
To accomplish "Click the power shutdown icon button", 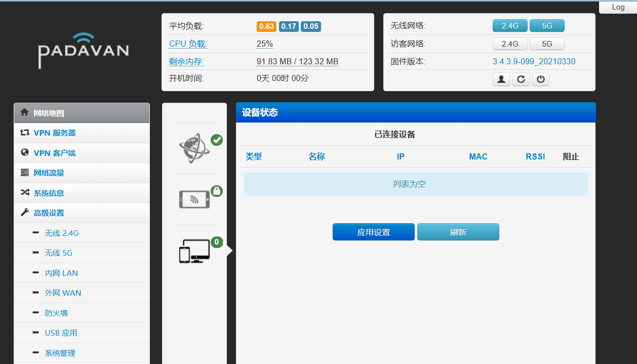I will click(540, 79).
